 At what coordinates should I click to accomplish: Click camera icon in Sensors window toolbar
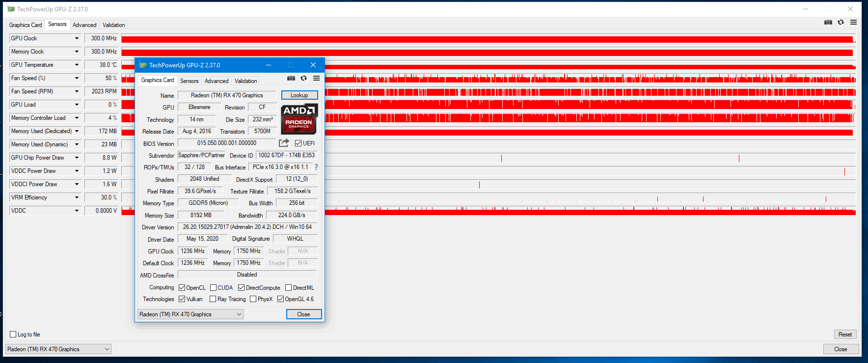click(x=828, y=23)
